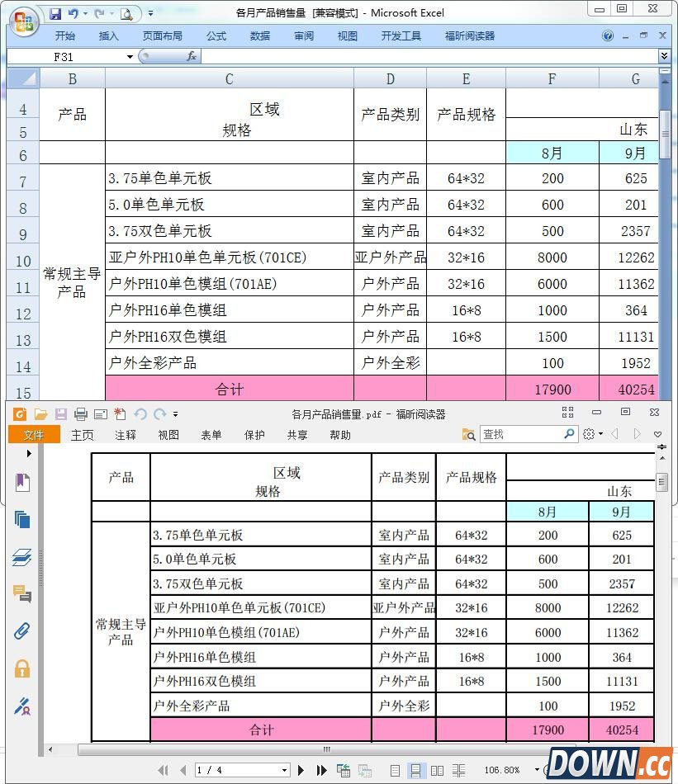This screenshot has height=784, width=678.
Task: Open a file using Foxit's folder icon
Action: (42, 414)
